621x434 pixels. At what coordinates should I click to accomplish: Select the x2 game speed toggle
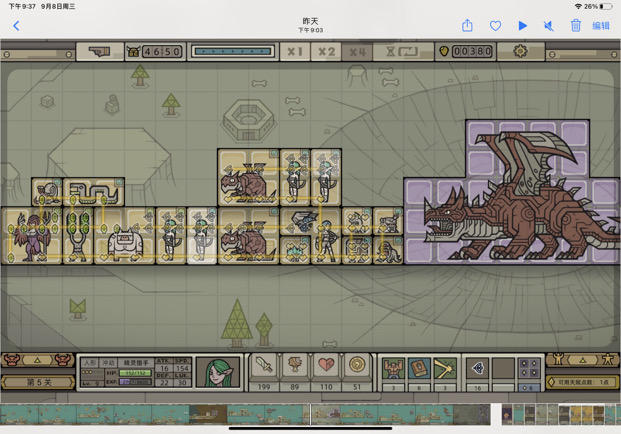[x=326, y=51]
